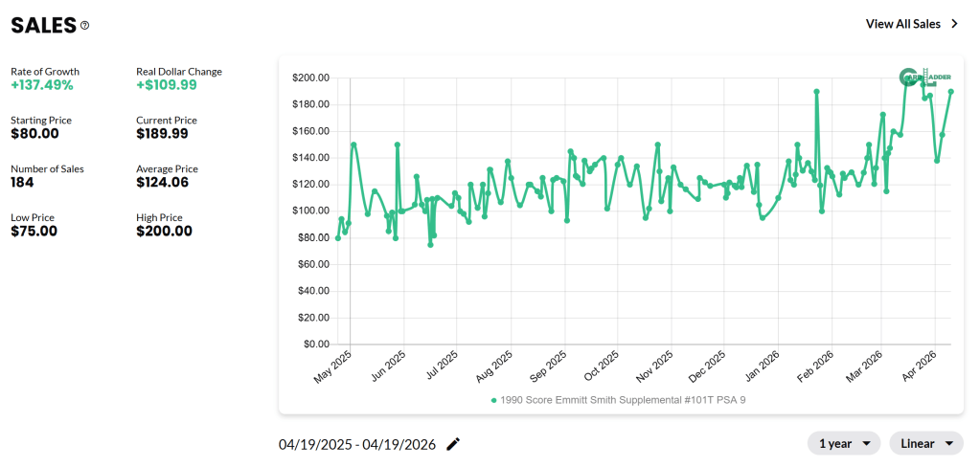Screen dimensions: 980x467
Task: Open the Linear scale dropdown
Action: click(925, 443)
